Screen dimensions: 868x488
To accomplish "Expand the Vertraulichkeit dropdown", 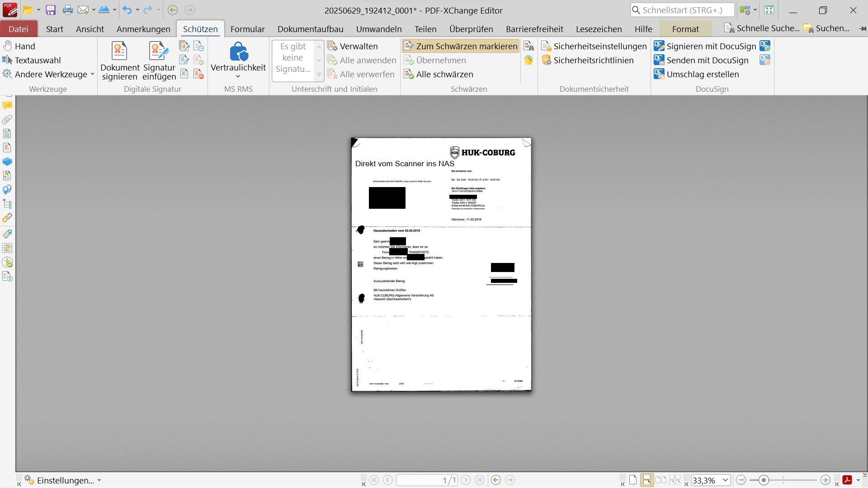I will (x=238, y=76).
